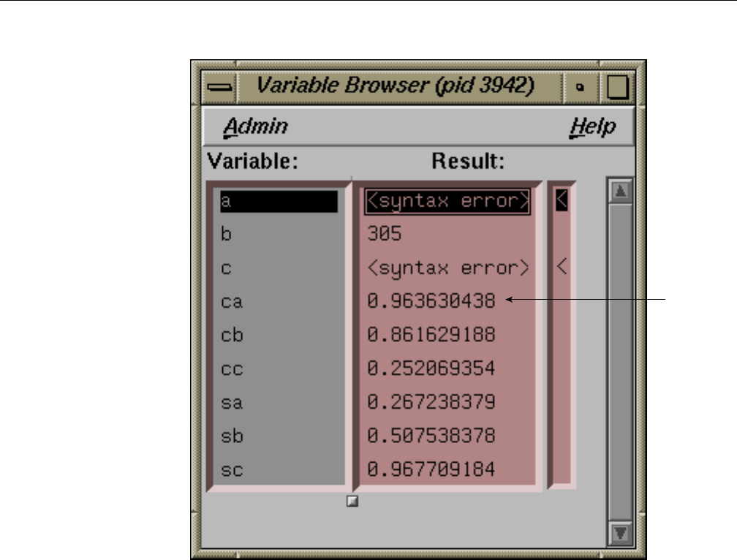Click the minimize dot button in title bar
The width and height of the screenshot is (737, 560).
tap(580, 87)
